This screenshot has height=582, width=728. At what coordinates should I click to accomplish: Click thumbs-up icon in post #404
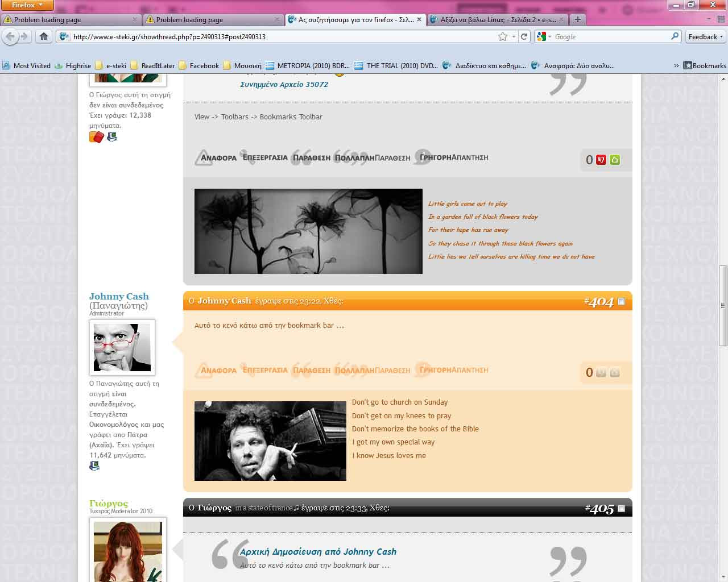(x=615, y=373)
